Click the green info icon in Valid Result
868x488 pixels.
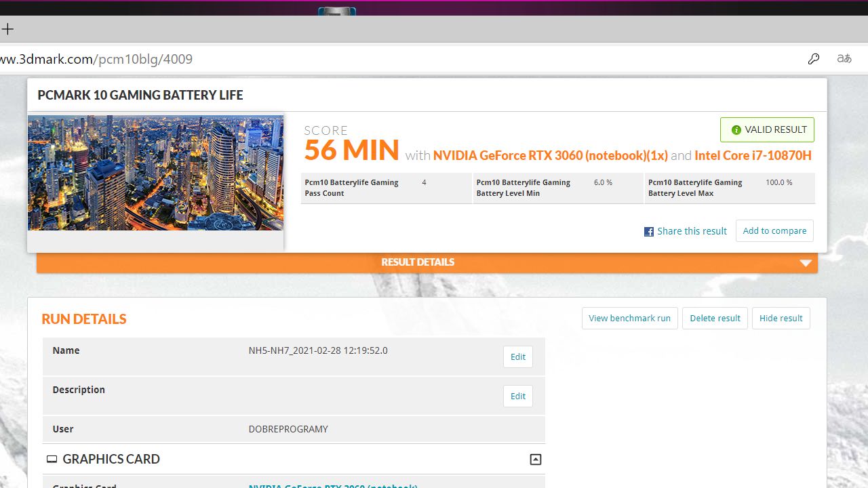(x=736, y=130)
